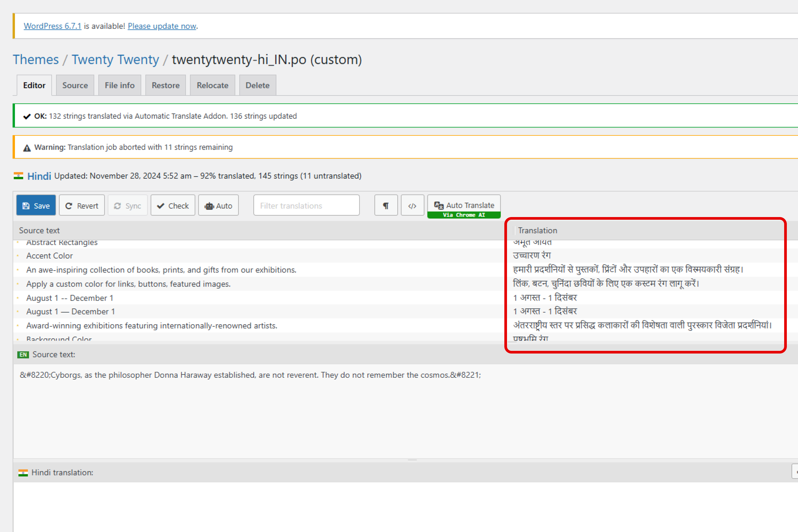Image resolution: width=798 pixels, height=532 pixels.
Task: Run the Check tool
Action: click(x=173, y=206)
